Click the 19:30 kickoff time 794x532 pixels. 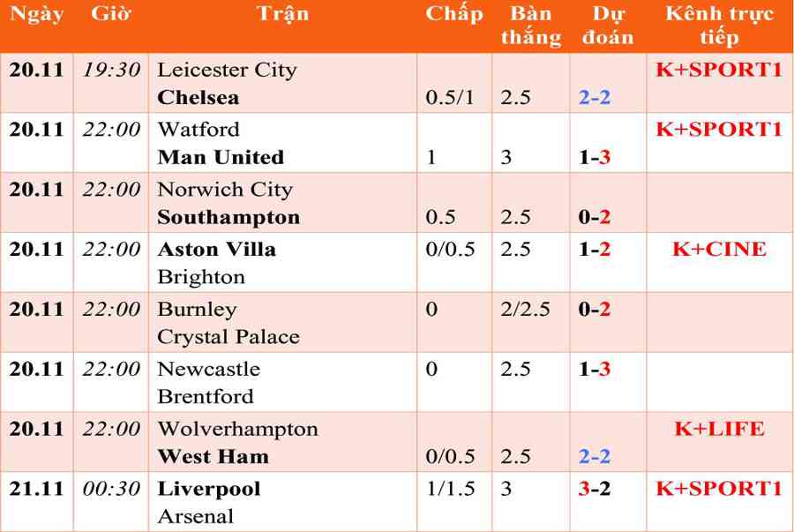click(x=111, y=70)
